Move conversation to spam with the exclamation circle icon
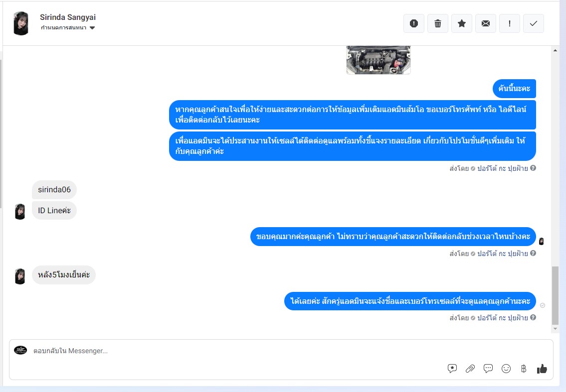 point(414,23)
